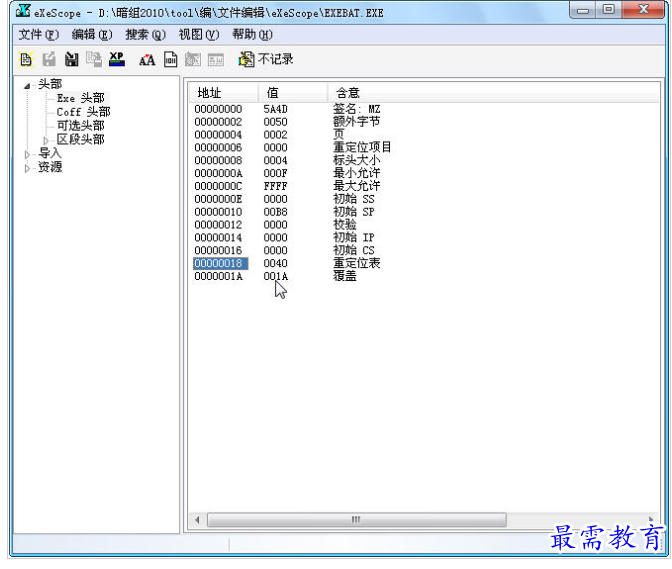
Task: Open the 编辑(E) menu
Action: [92, 35]
